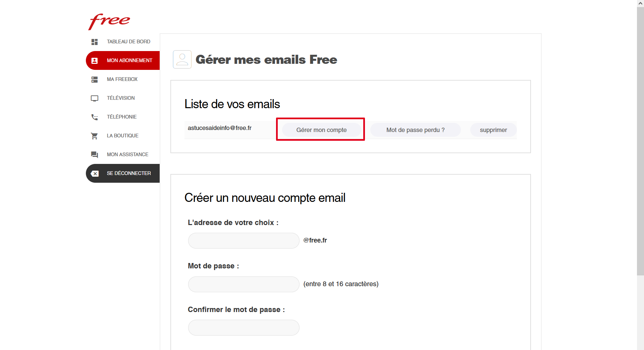Click Gérer mon compte button

(x=321, y=130)
